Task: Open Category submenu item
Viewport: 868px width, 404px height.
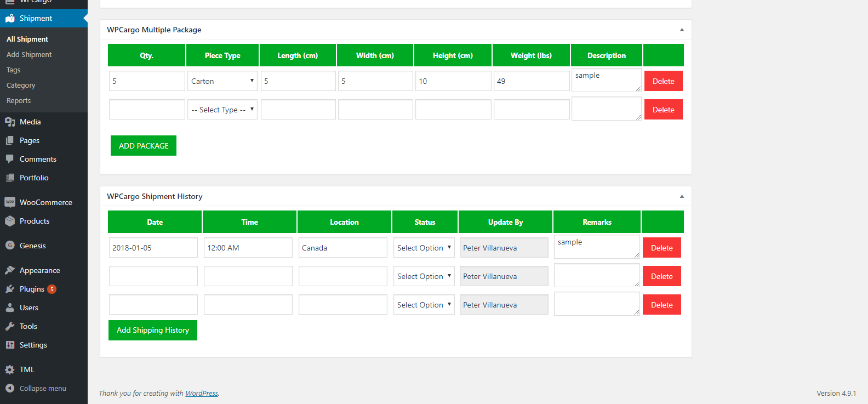Action: coord(21,85)
